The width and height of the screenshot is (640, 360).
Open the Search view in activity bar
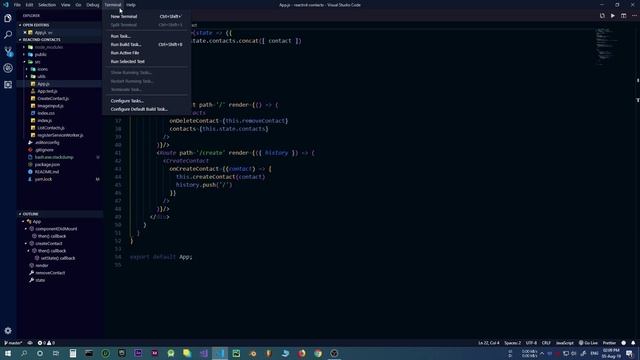[8, 35]
